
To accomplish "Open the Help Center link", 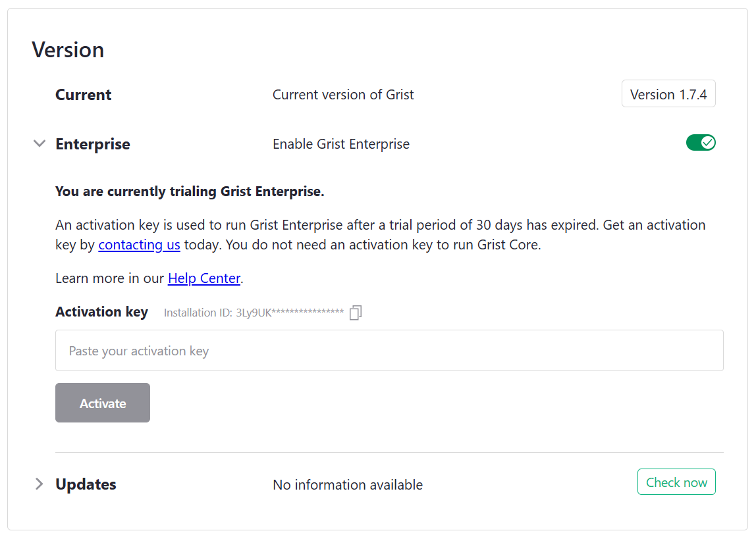I will [x=204, y=278].
